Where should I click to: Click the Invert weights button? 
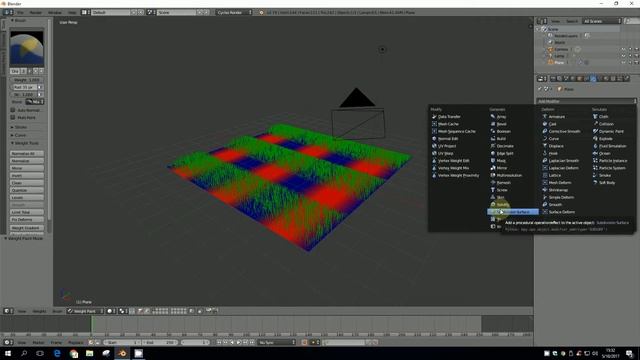click(27, 176)
